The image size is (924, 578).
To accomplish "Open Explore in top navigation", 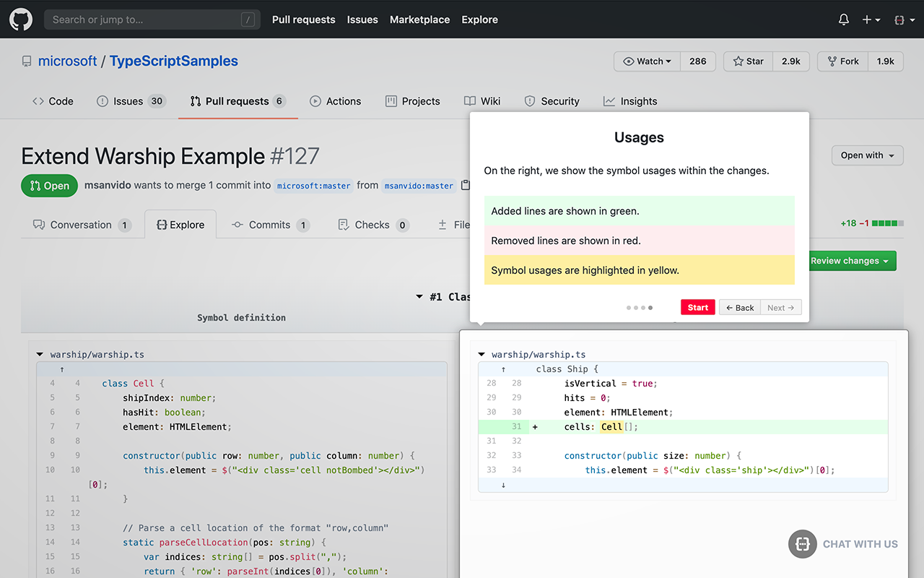I will pos(479,20).
